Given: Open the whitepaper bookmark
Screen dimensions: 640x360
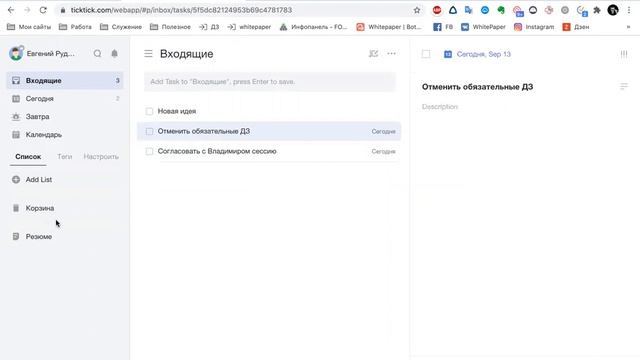Looking at the screenshot, I should point(249,27).
